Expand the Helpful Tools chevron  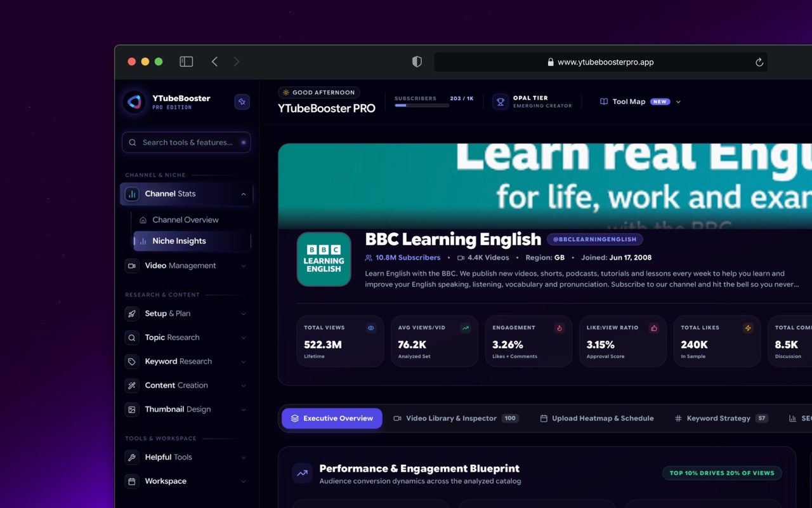click(244, 457)
